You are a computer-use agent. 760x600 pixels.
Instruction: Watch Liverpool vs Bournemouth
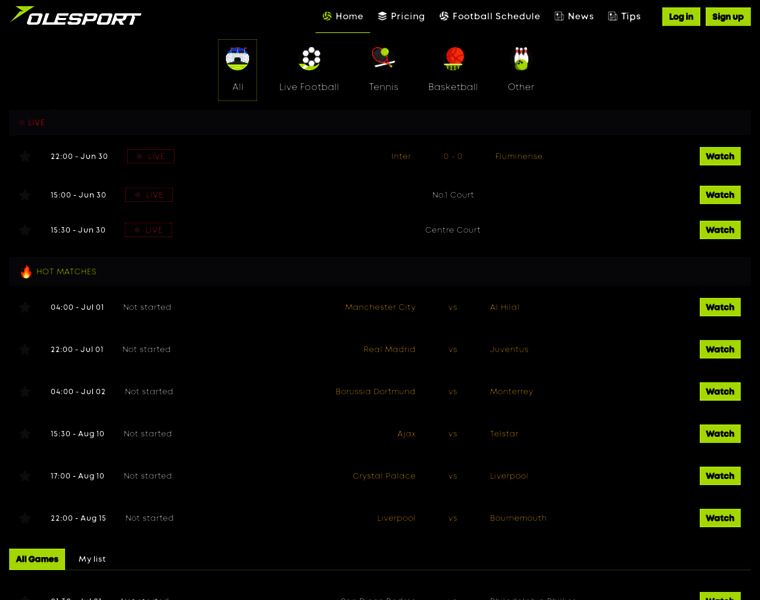pos(720,518)
